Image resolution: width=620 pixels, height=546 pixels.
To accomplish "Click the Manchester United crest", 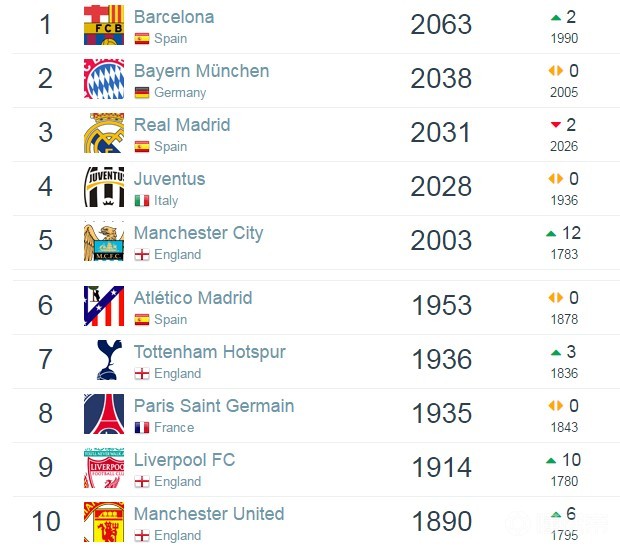I will point(104,522).
